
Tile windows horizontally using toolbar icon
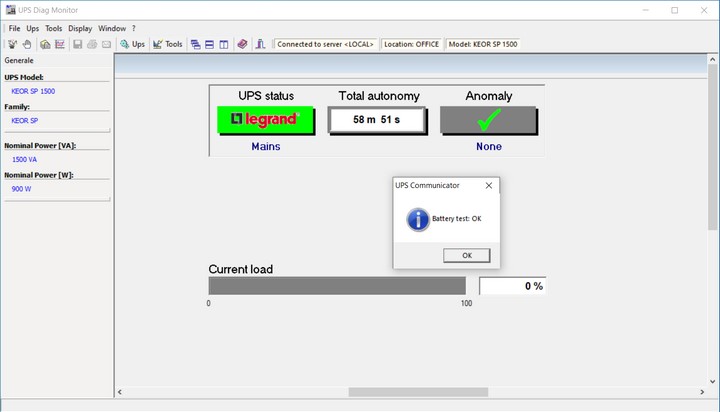(x=209, y=44)
